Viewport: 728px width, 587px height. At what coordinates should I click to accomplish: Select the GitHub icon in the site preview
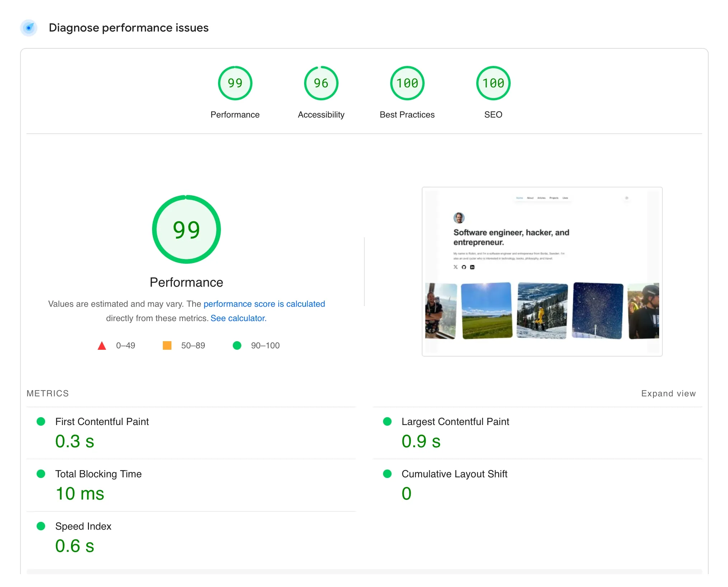(463, 267)
